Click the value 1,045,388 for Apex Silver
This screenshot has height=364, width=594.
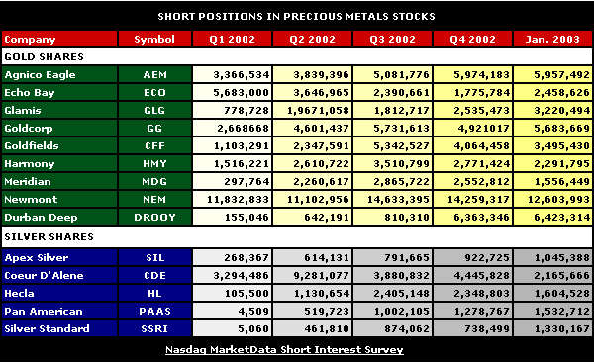point(561,258)
